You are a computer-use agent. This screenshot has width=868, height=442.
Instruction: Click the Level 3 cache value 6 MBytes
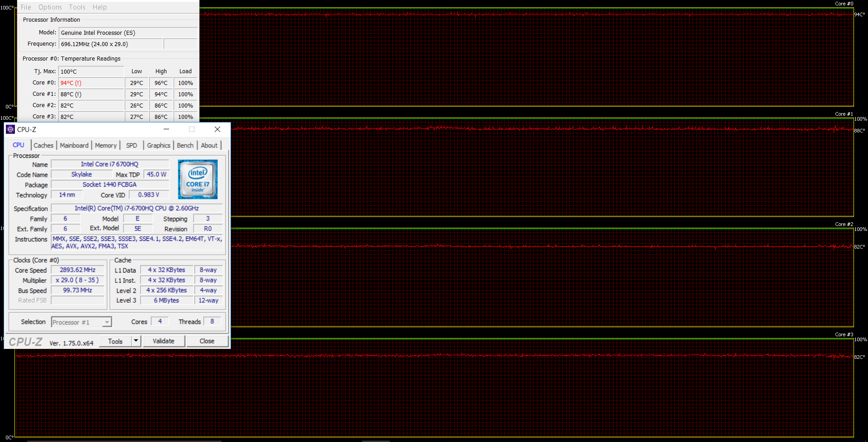(x=166, y=300)
